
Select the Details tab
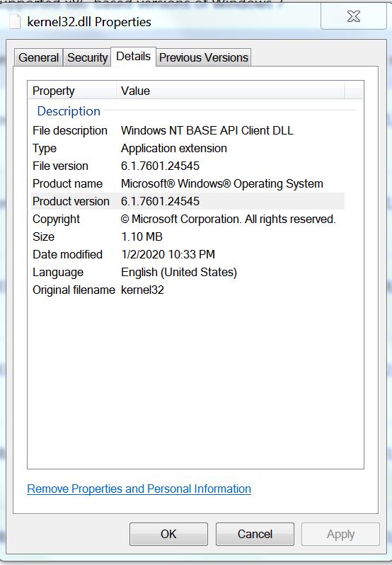[x=133, y=57]
